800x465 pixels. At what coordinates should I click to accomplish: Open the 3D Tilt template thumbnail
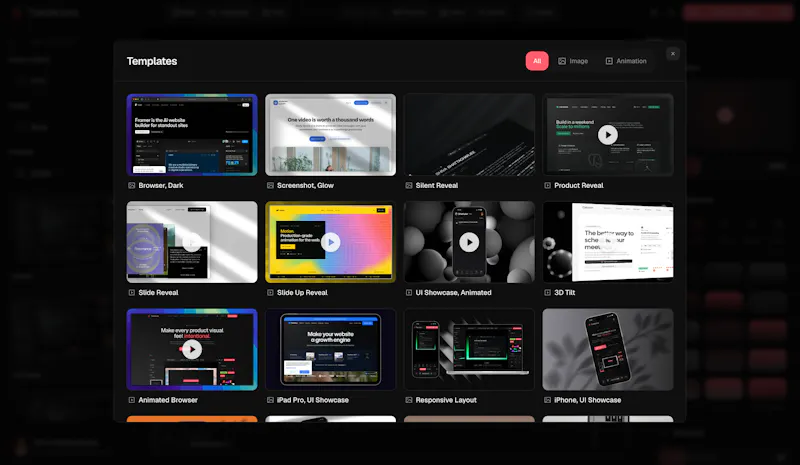tap(608, 242)
